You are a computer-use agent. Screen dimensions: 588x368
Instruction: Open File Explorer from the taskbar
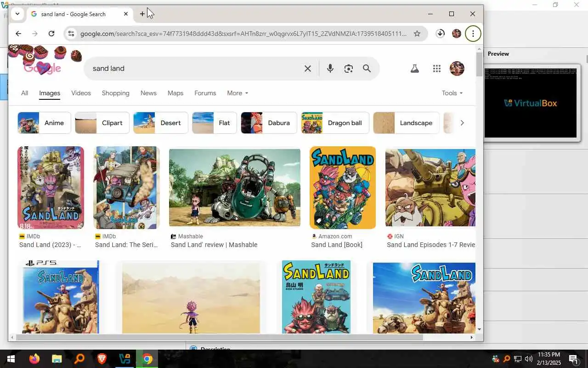[x=57, y=359]
